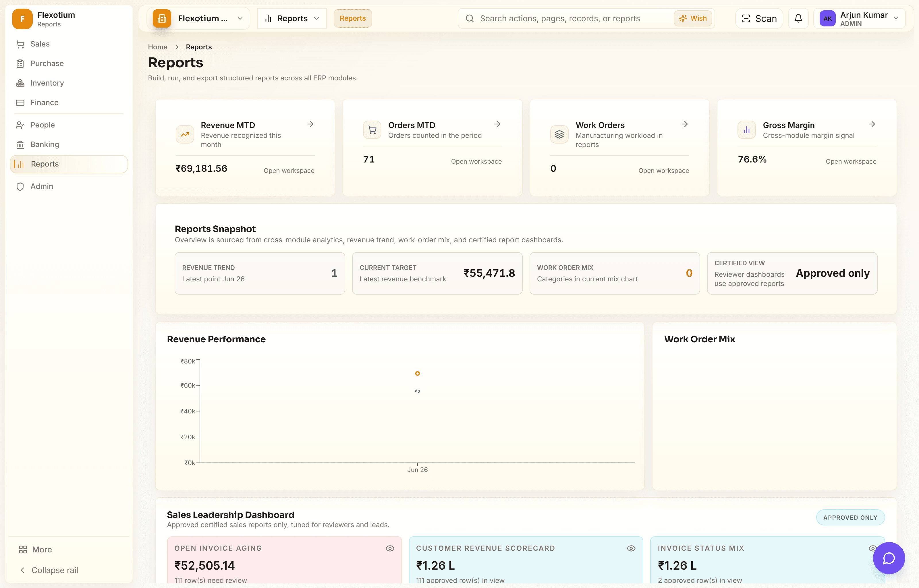Toggle visibility of Customer Revenue Scorecard
The image size is (919, 588).
coord(631,548)
